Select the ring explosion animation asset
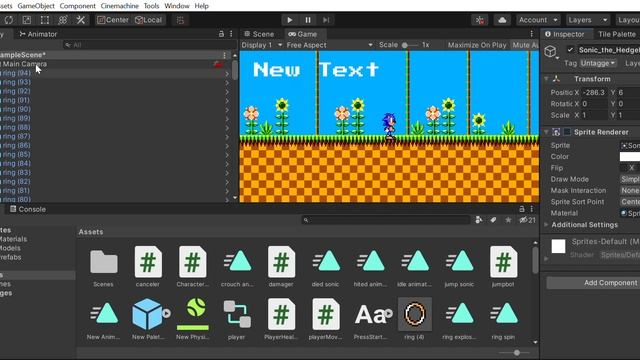The width and height of the screenshot is (640, 360). tap(459, 319)
